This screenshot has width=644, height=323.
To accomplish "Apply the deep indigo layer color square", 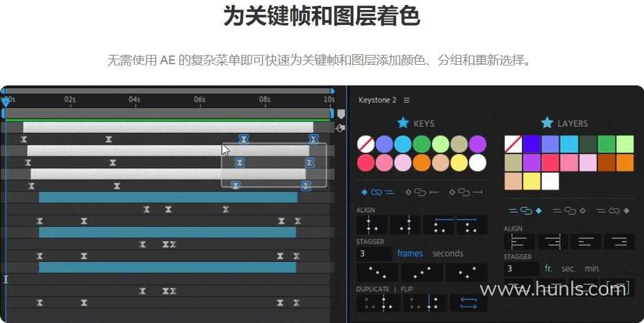I will (531, 144).
